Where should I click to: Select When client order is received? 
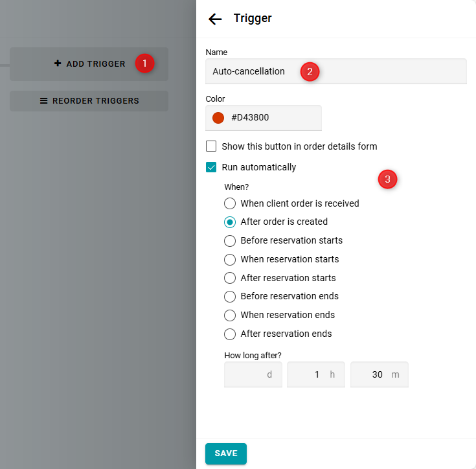230,203
